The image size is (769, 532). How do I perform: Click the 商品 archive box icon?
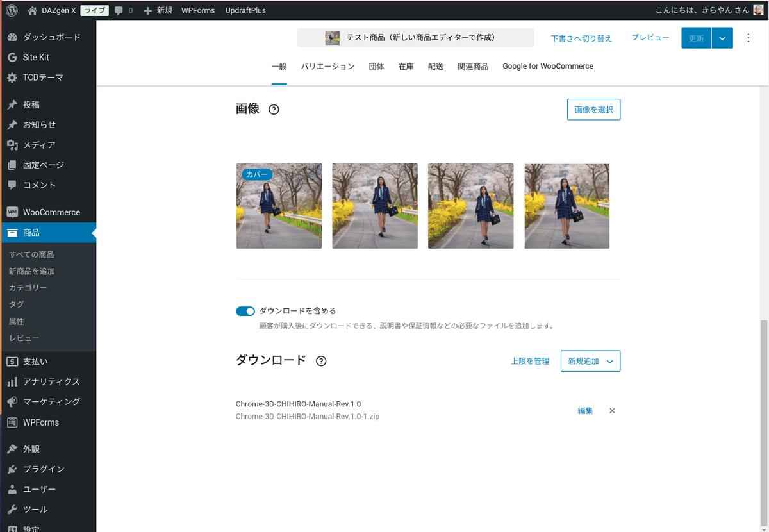[x=12, y=233]
